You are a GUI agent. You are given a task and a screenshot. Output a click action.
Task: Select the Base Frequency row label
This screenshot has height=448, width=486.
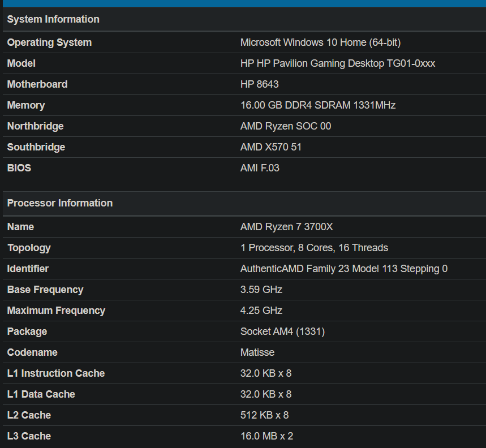45,290
